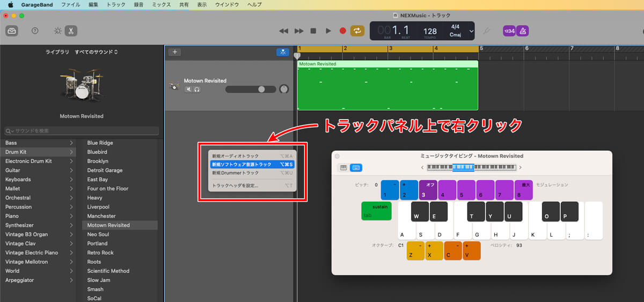Toggle the Cycle loop button
Image resolution: width=644 pixels, height=302 pixels.
click(357, 31)
